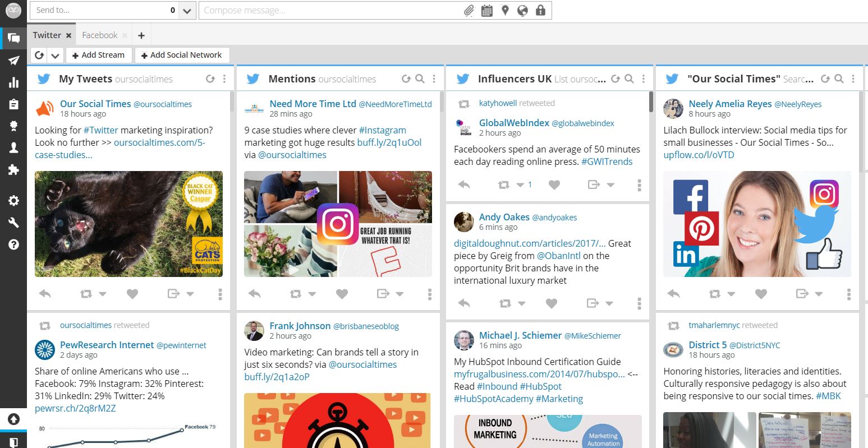This screenshot has height=448, width=868.
Task: Open the scheduling calendar icon
Action: click(487, 11)
